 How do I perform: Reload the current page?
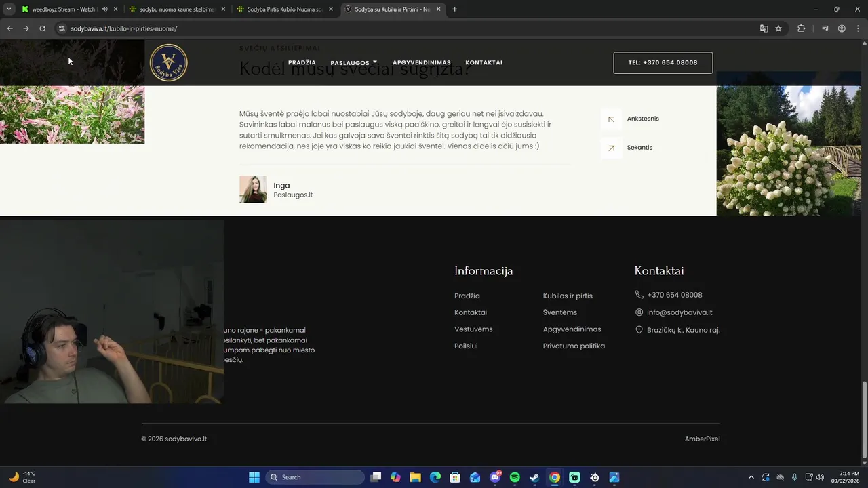(42, 28)
